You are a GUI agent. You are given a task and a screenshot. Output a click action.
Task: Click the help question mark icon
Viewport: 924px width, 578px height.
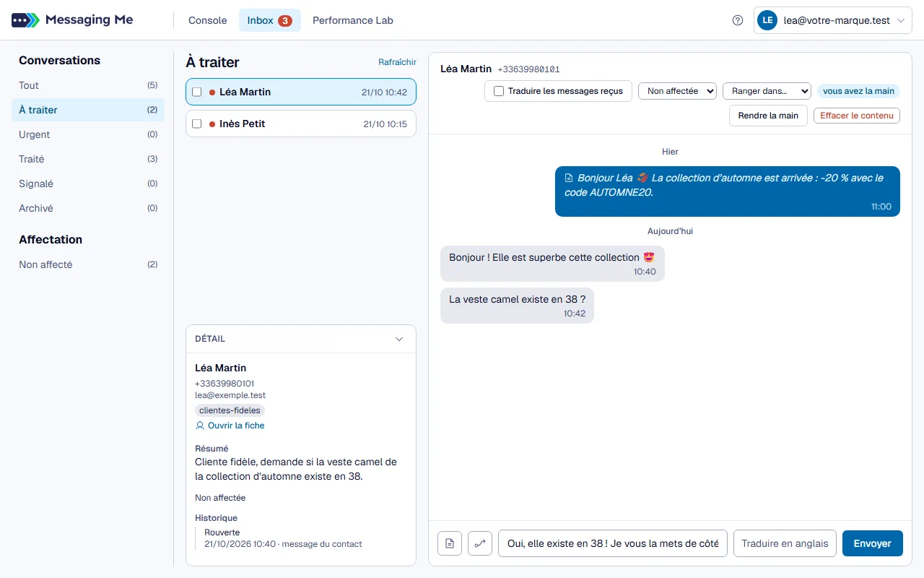tap(738, 20)
